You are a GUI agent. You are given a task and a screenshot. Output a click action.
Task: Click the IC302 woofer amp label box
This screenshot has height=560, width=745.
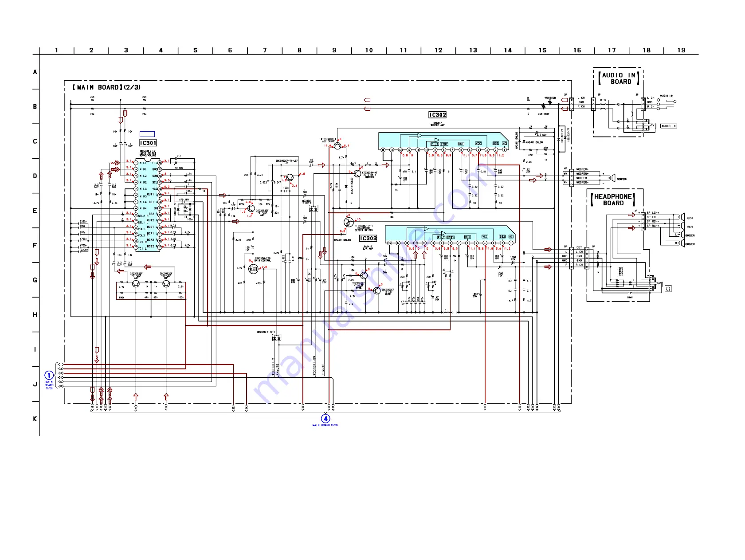[438, 115]
